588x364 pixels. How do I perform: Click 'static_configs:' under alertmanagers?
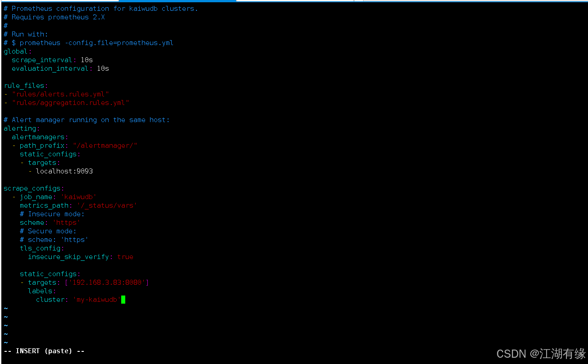(50, 154)
